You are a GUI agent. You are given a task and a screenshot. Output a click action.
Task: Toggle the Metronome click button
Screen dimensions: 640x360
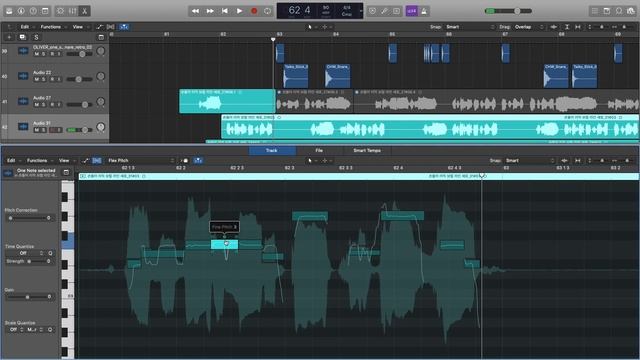(x=424, y=11)
